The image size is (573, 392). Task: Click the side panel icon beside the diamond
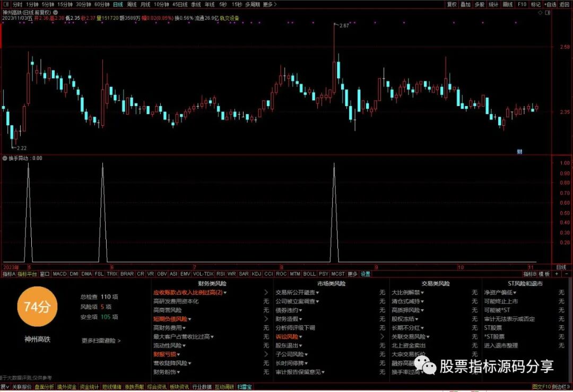(x=548, y=12)
